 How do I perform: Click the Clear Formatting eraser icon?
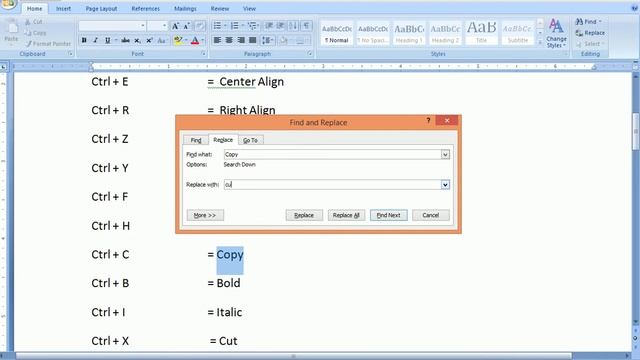point(200,26)
